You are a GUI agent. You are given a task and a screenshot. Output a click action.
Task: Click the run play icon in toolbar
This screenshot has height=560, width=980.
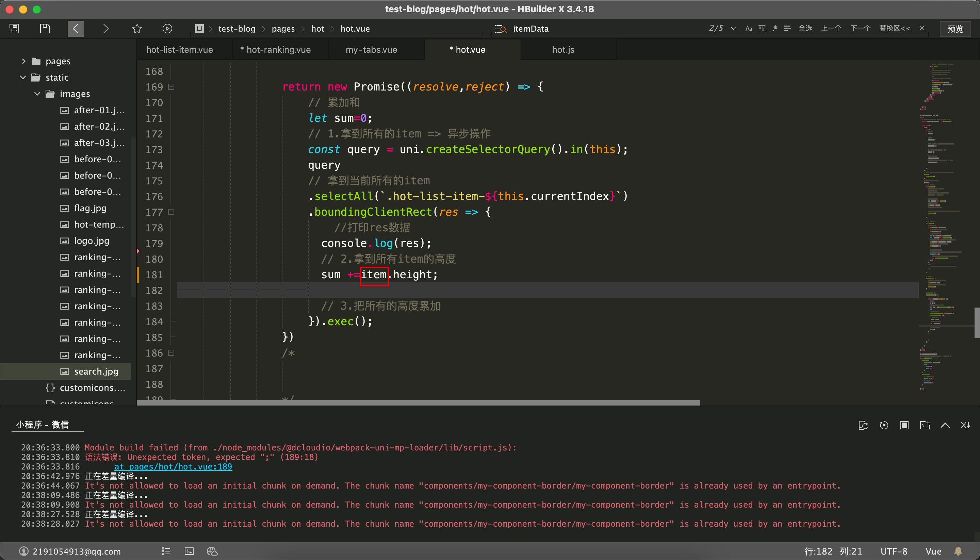click(x=167, y=29)
